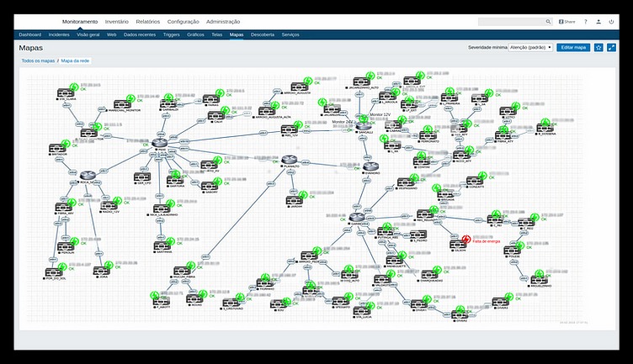Add map to favorites star icon

point(598,48)
